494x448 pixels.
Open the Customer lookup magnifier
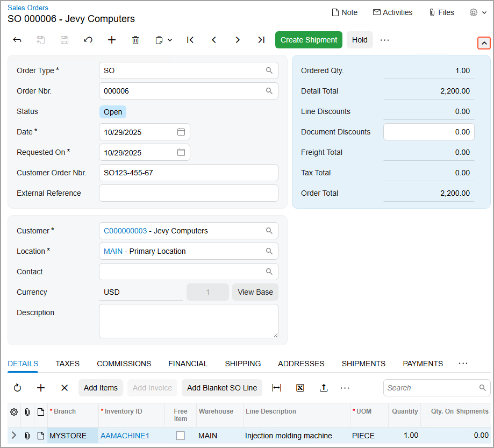[269, 231]
